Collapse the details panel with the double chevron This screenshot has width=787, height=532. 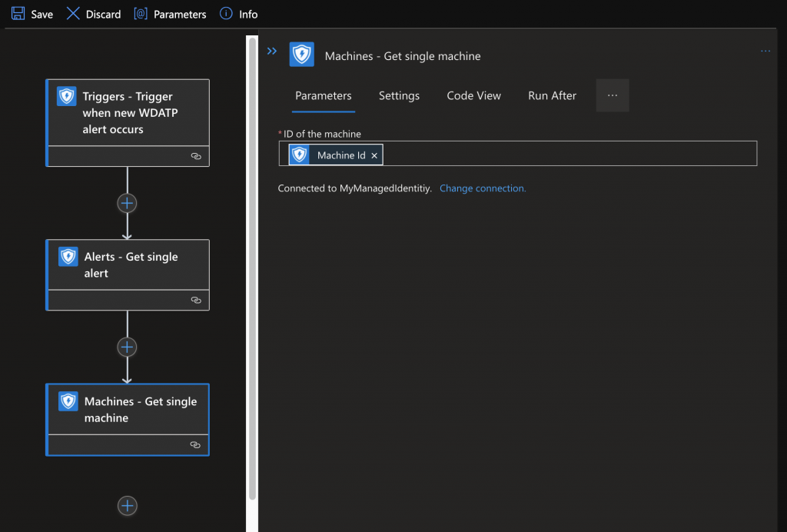point(271,52)
